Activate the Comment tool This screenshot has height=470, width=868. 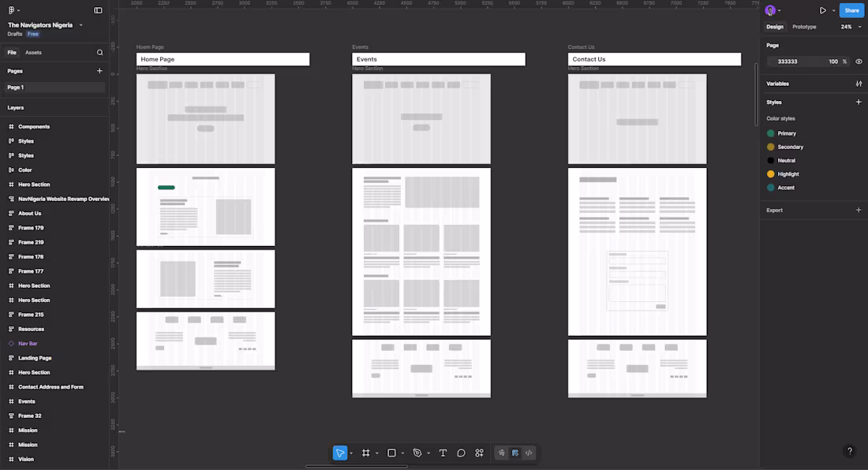click(461, 453)
